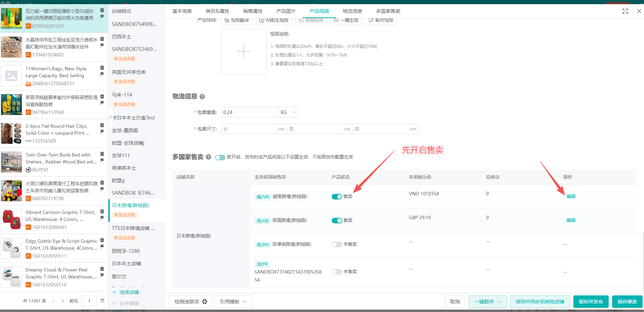Focus the 包裹重量 weight field
644x312 pixels.
tap(250, 112)
